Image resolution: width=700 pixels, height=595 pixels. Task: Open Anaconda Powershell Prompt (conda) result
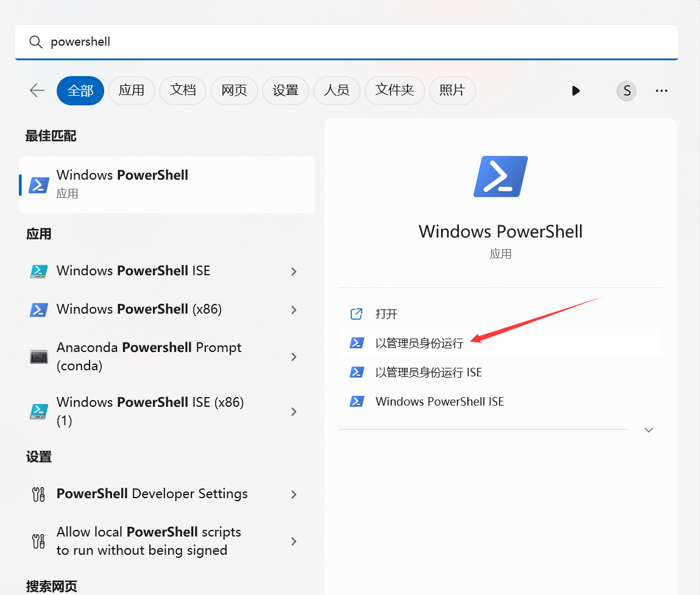click(x=167, y=357)
